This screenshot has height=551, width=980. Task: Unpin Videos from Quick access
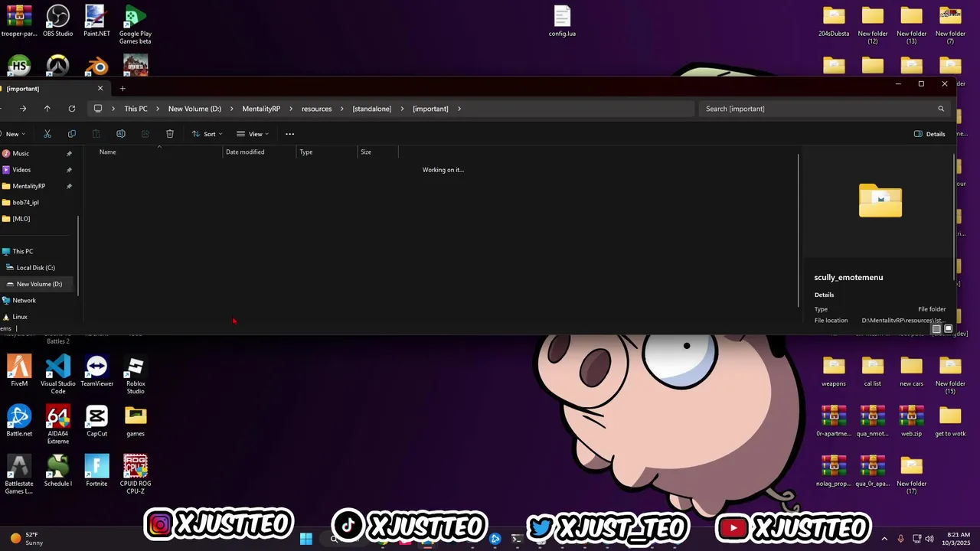point(69,170)
